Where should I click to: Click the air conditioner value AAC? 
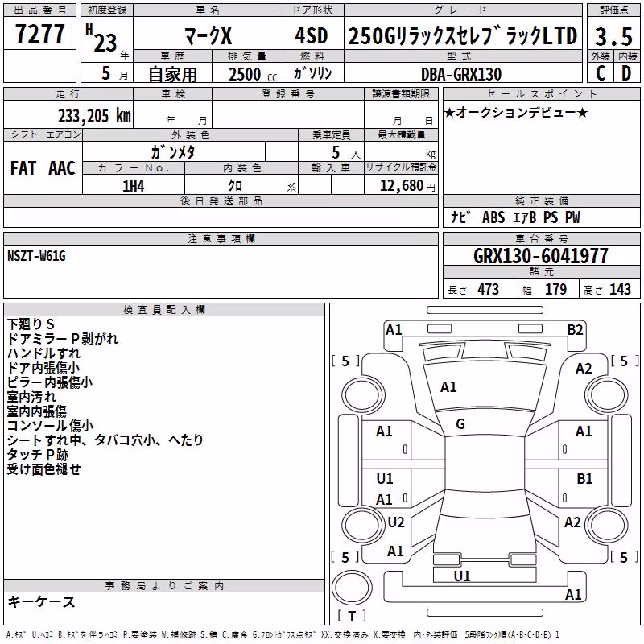62,168
